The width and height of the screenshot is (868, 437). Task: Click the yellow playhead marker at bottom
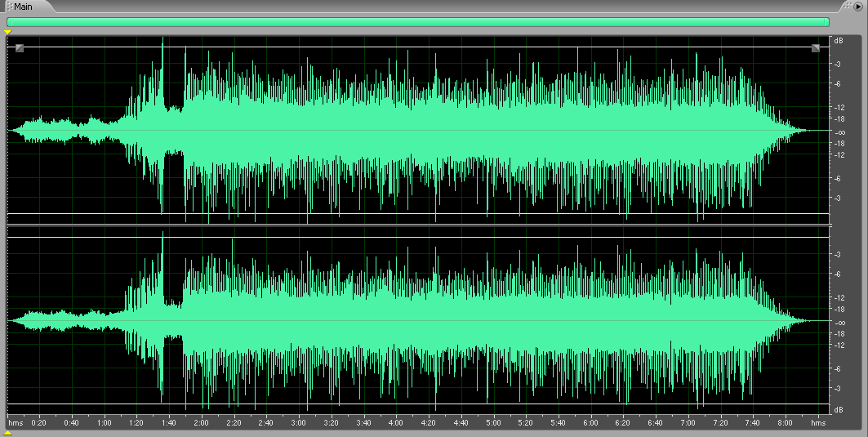[x=7, y=433]
